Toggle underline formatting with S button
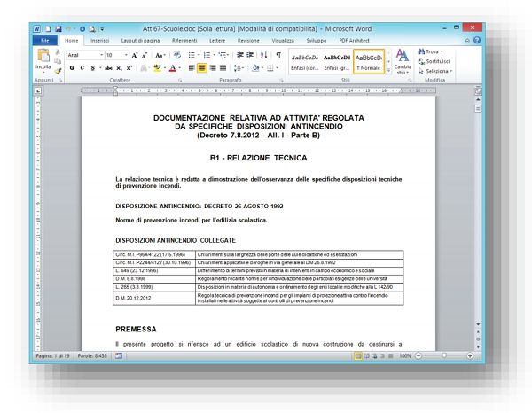This screenshot has width=532, height=413. 93,67
